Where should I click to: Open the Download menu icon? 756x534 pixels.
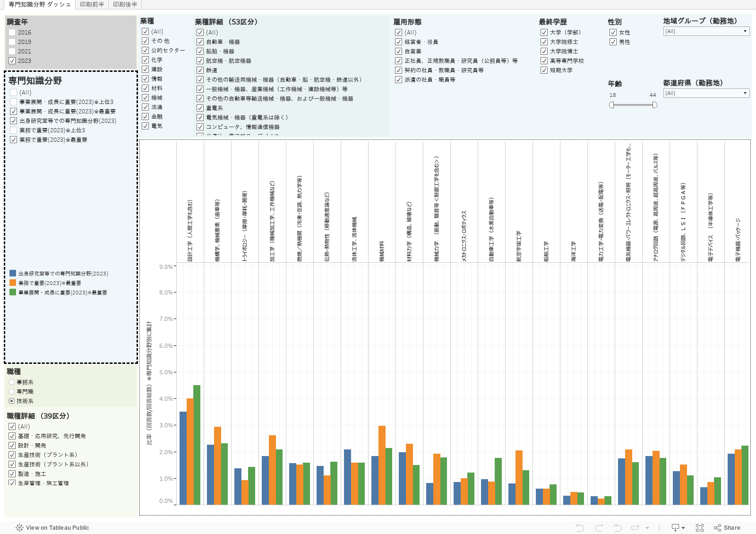[678, 528]
